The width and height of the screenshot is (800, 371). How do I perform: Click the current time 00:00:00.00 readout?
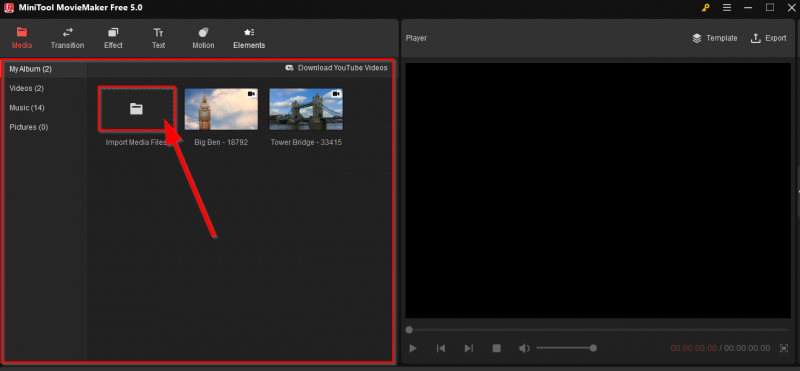[693, 348]
